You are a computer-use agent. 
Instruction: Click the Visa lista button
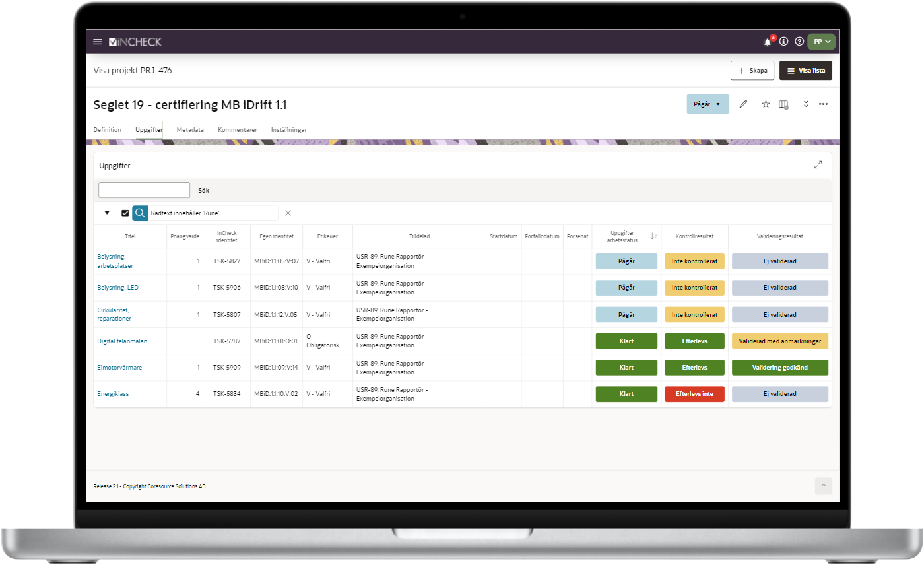806,70
